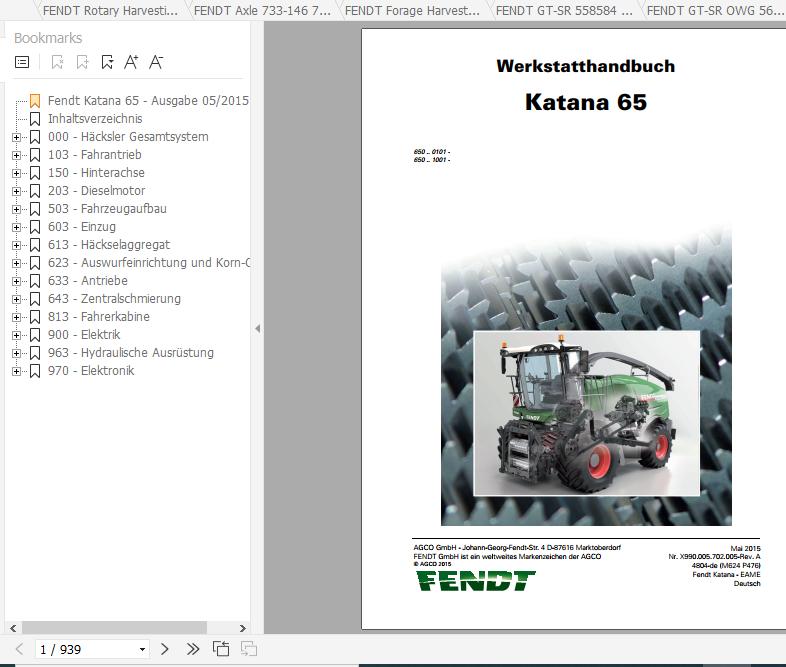
Task: Click the bookmarks horizontal scrollbar thumb
Action: 114,628
